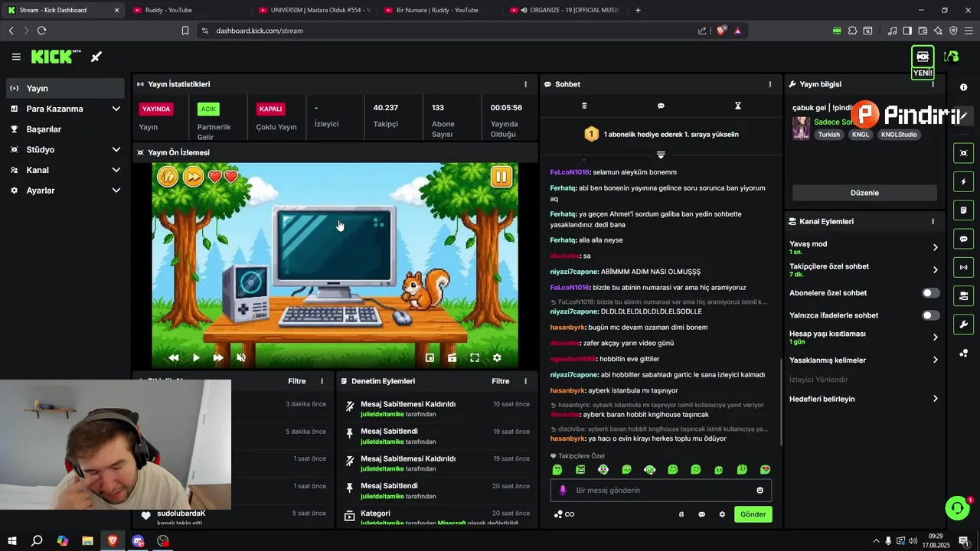Rewind the stream preview

pyautogui.click(x=174, y=357)
